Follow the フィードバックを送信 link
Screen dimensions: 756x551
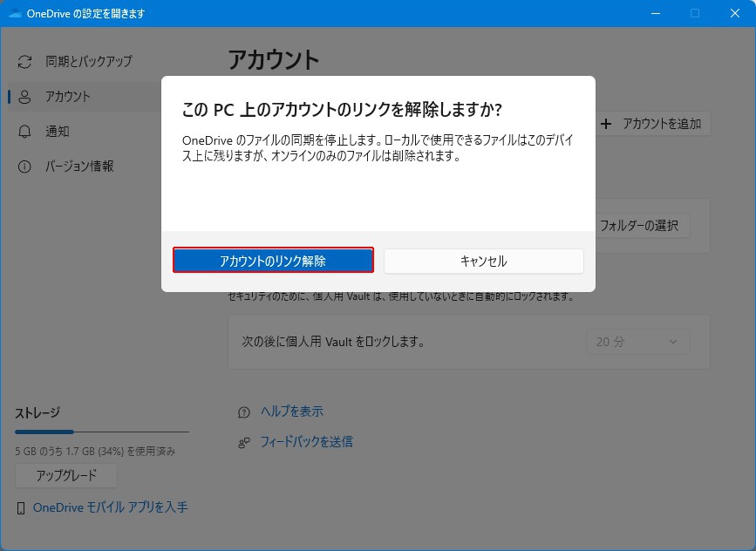coord(306,442)
